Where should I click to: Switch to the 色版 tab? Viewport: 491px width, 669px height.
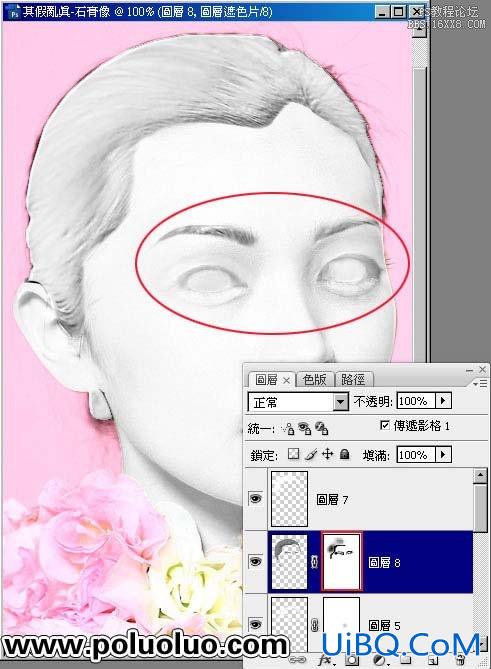coord(315,379)
